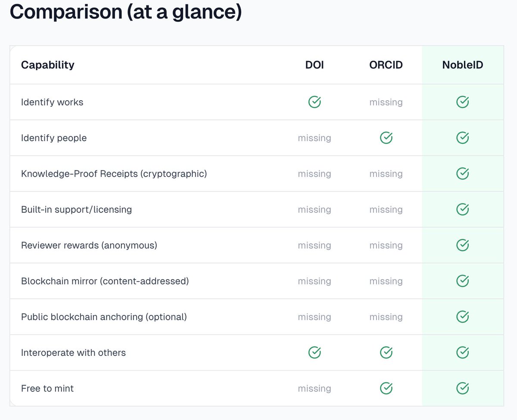Select the Identify works row label
The image size is (517, 420).
pos(52,102)
